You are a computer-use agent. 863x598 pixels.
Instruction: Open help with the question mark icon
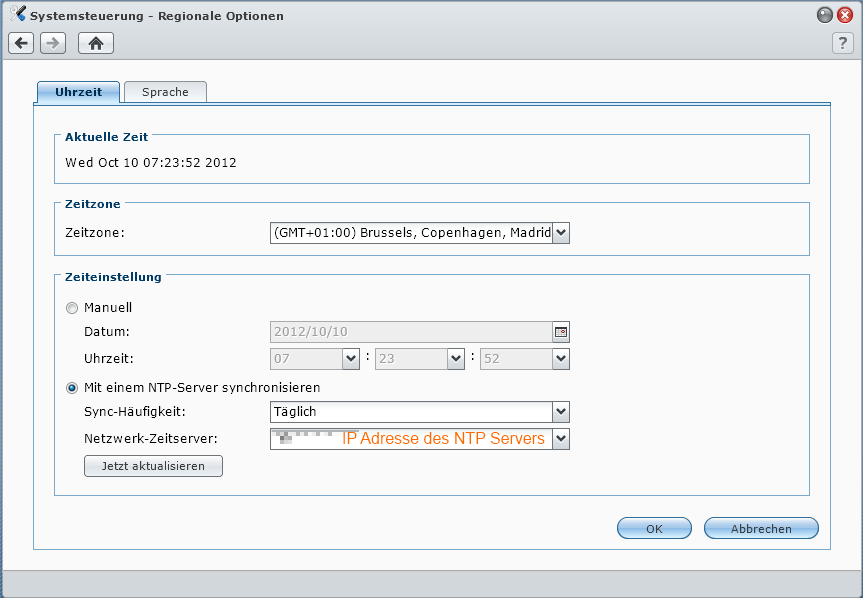(x=842, y=43)
